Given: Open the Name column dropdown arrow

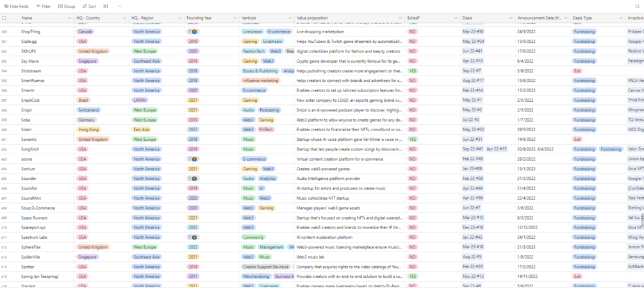Looking at the screenshot, I should [x=69, y=18].
